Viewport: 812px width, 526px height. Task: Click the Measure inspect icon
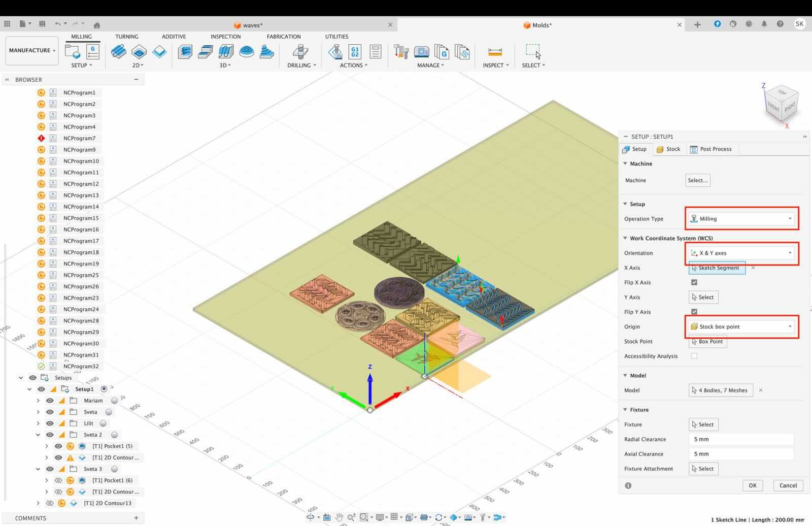(494, 51)
